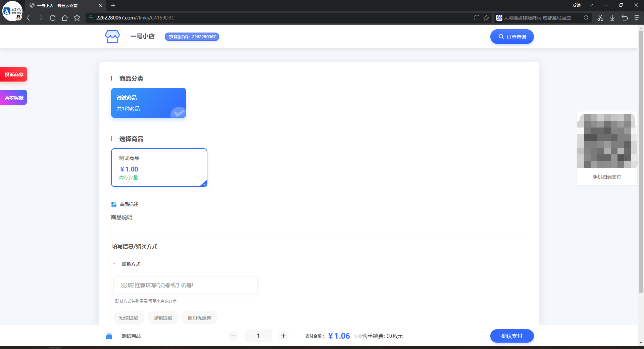The height and width of the screenshot is (349, 644).
Task: Open the browser hamburger menu
Action: coord(636,18)
